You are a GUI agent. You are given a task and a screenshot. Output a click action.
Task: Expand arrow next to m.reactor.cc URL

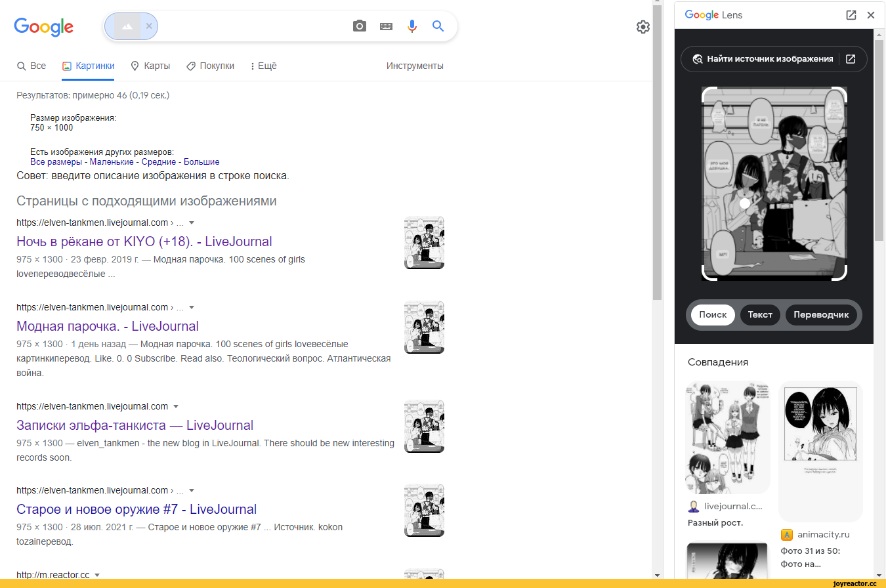(97, 576)
